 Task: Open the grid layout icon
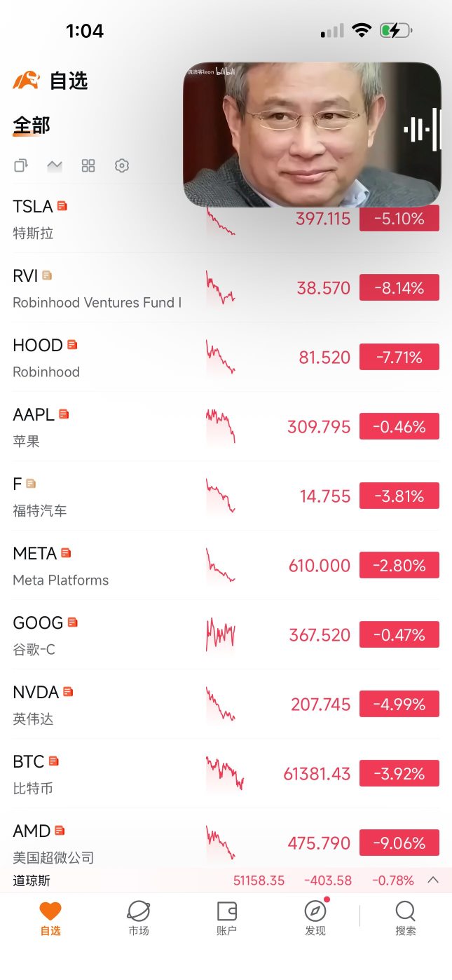pyautogui.click(x=88, y=165)
